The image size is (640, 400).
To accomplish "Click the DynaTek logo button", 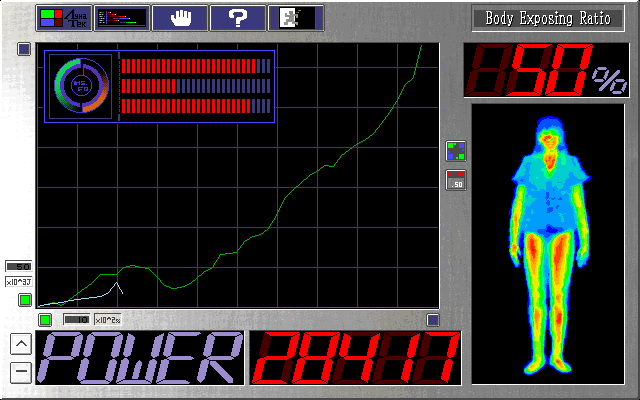I will point(62,17).
